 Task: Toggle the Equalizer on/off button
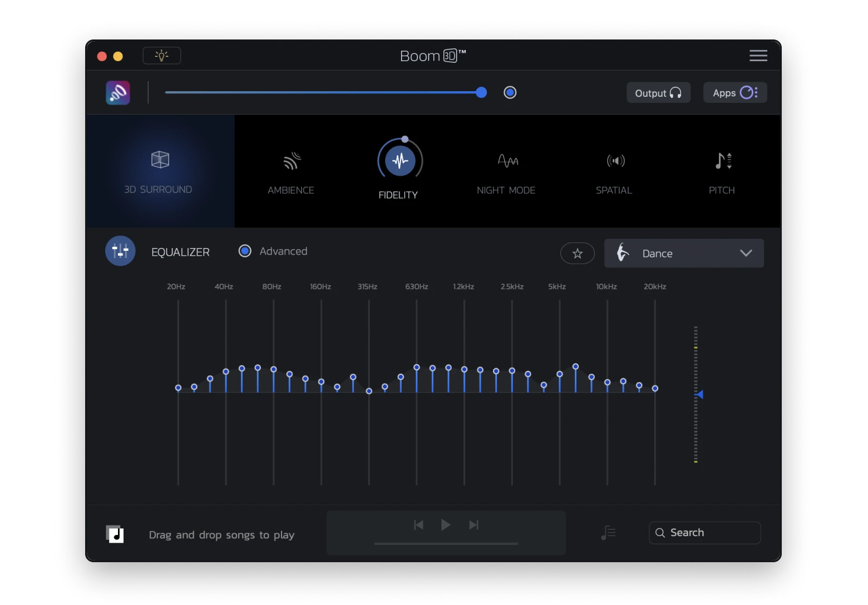(120, 251)
